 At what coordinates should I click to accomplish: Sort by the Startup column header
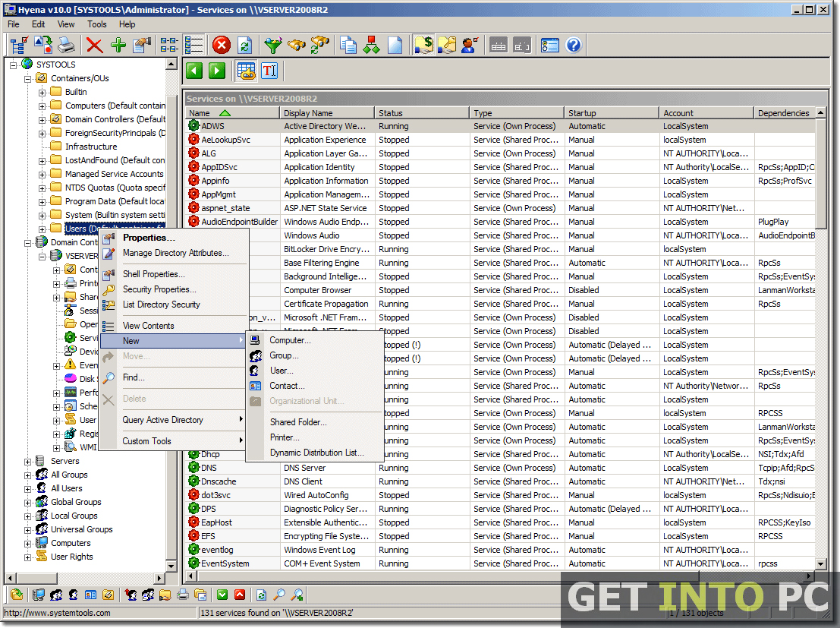[x=612, y=113]
